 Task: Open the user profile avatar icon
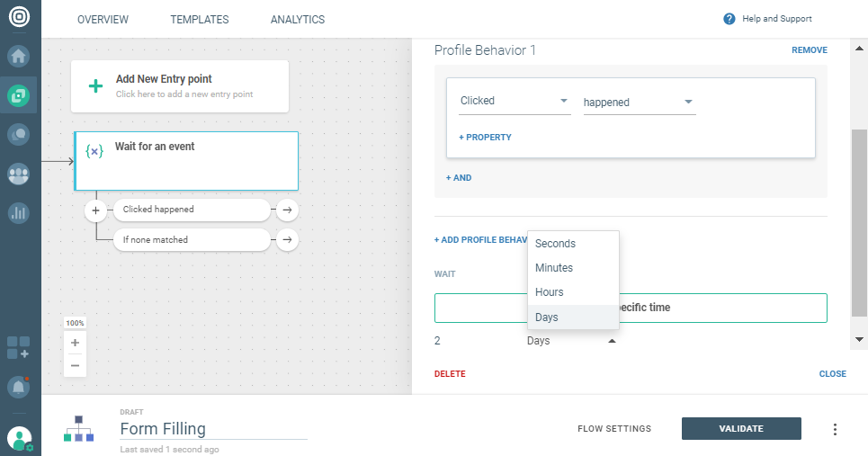click(x=19, y=438)
